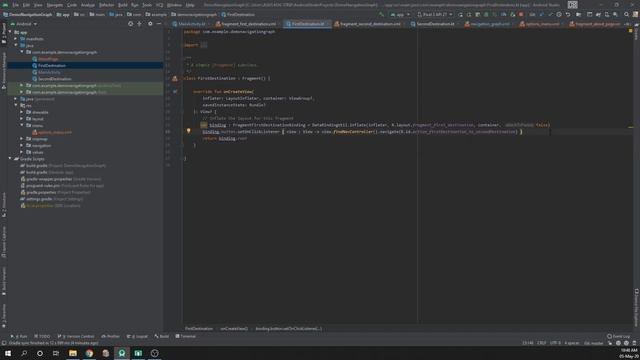Switch to the fragment_second_destination.xml tab
Viewport: 640px width, 360px height.
pos(367,24)
